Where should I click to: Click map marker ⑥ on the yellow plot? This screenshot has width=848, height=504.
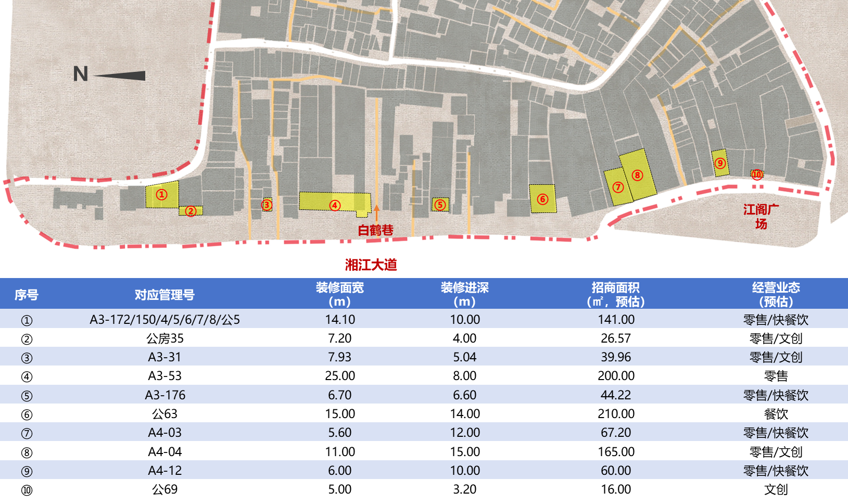click(x=542, y=199)
